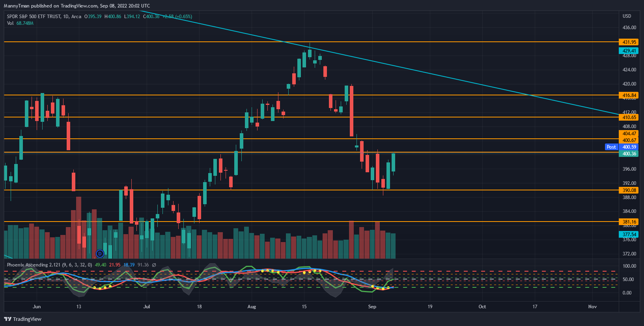Image resolution: width=644 pixels, height=326 pixels.
Task: Click the close value C400.36
Action: coord(151,17)
